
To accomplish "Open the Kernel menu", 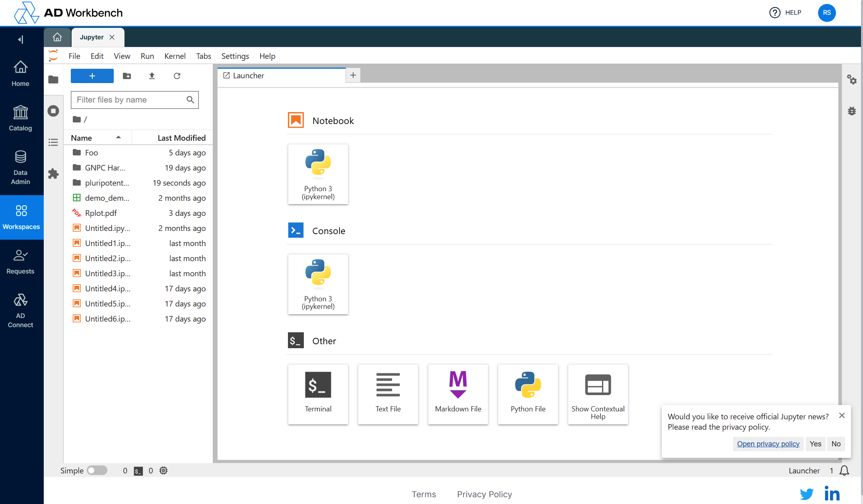I will pos(175,56).
